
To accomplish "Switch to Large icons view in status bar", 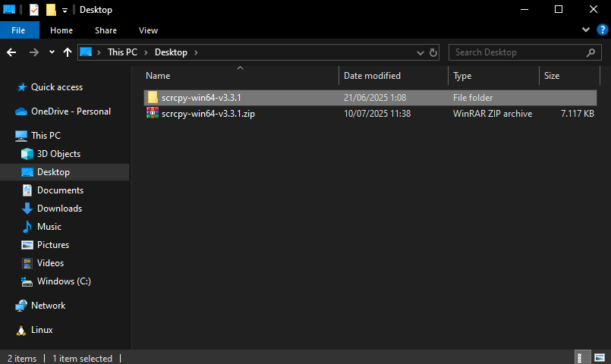I will (600, 357).
